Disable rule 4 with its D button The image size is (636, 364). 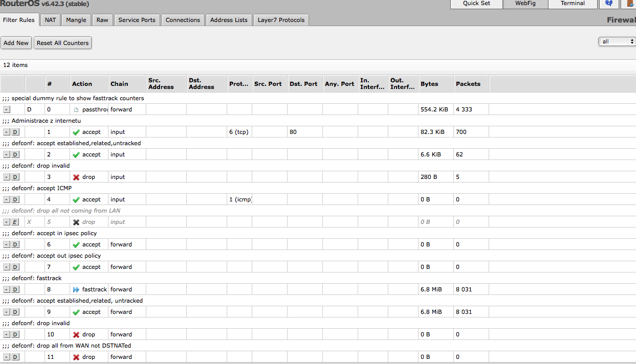[x=15, y=199]
